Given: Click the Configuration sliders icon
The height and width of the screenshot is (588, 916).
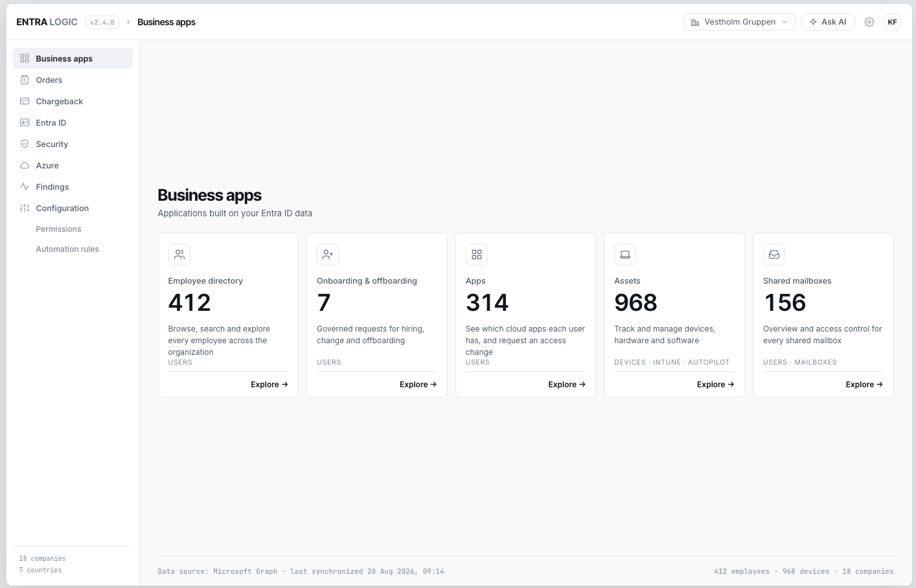Looking at the screenshot, I should [25, 208].
